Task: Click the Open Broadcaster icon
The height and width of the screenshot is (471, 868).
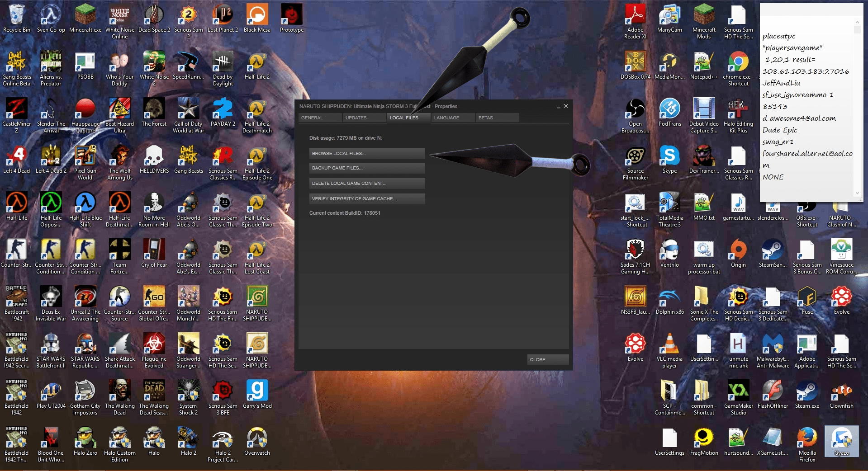Action: [636, 115]
